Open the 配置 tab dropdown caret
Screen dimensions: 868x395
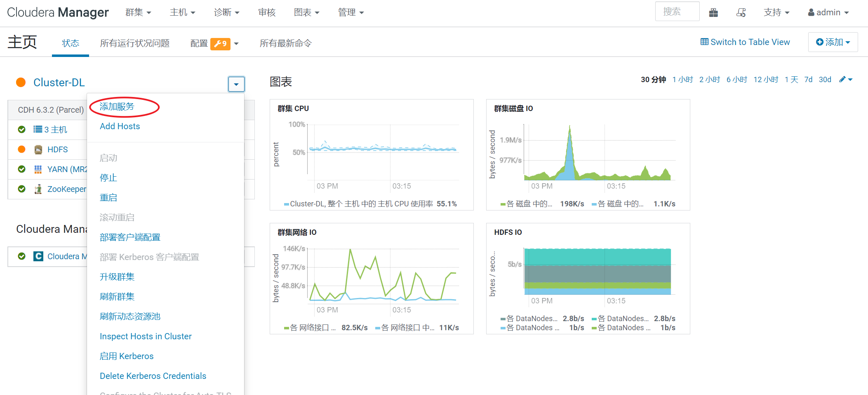pyautogui.click(x=236, y=44)
